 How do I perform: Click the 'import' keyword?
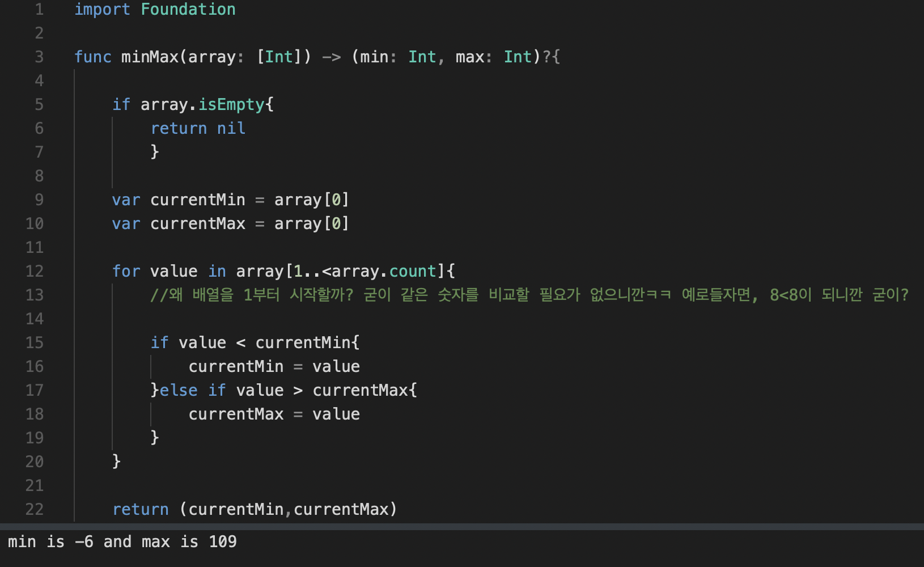(x=103, y=9)
